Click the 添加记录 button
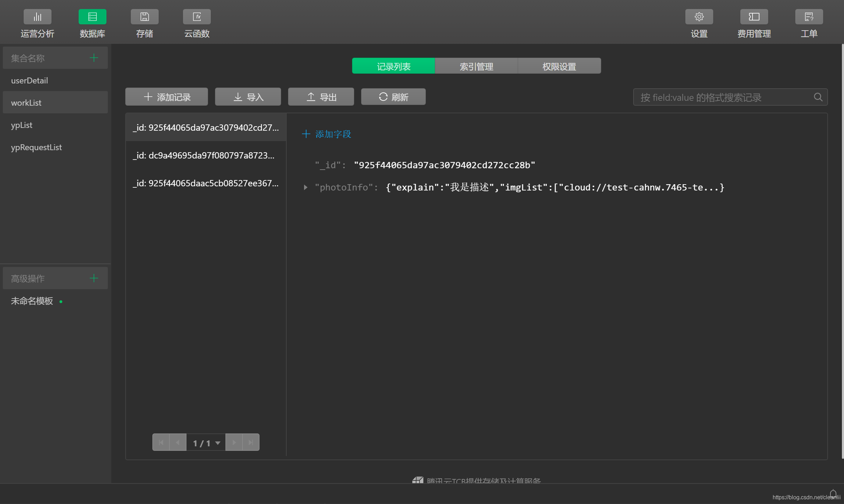 [x=167, y=97]
